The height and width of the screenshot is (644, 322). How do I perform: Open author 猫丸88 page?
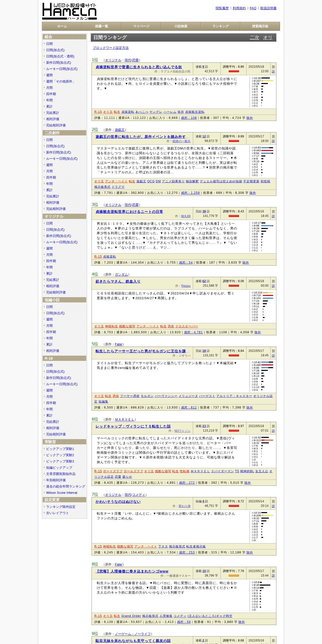(x=186, y=216)
